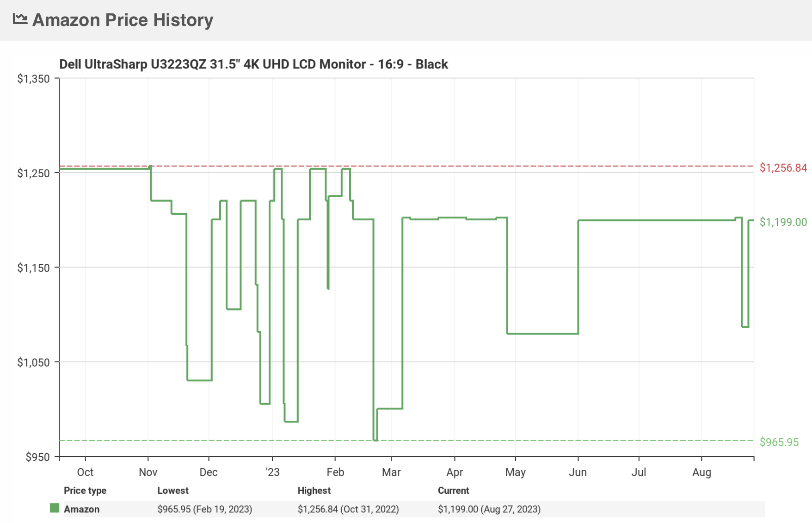Click the Jul label on the x-axis
This screenshot has height=523, width=812.
tap(639, 472)
